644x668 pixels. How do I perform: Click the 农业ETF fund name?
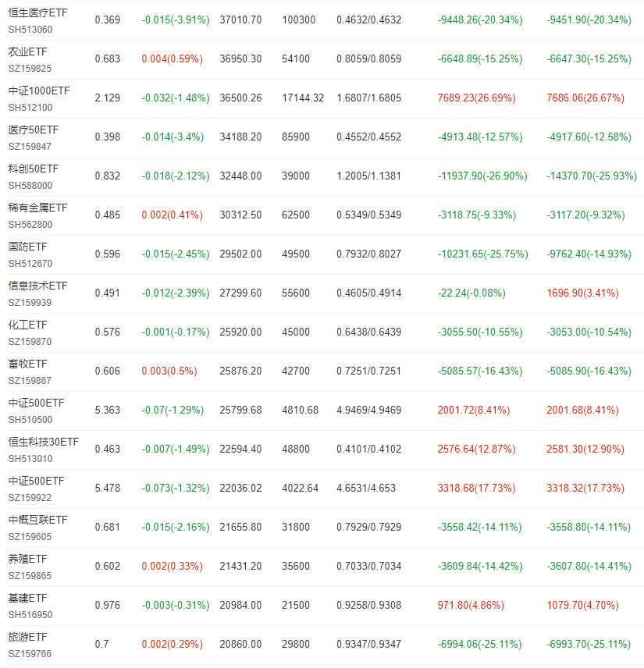click(x=27, y=52)
